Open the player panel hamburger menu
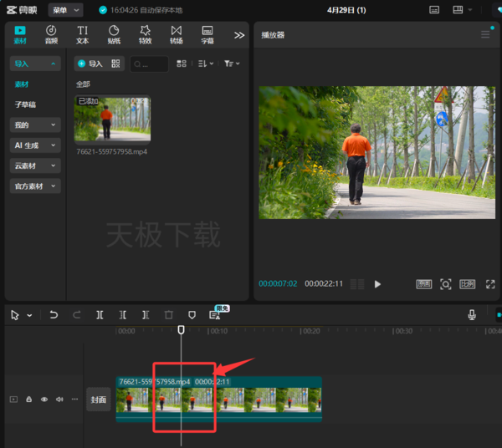502x448 pixels. pyautogui.click(x=485, y=34)
